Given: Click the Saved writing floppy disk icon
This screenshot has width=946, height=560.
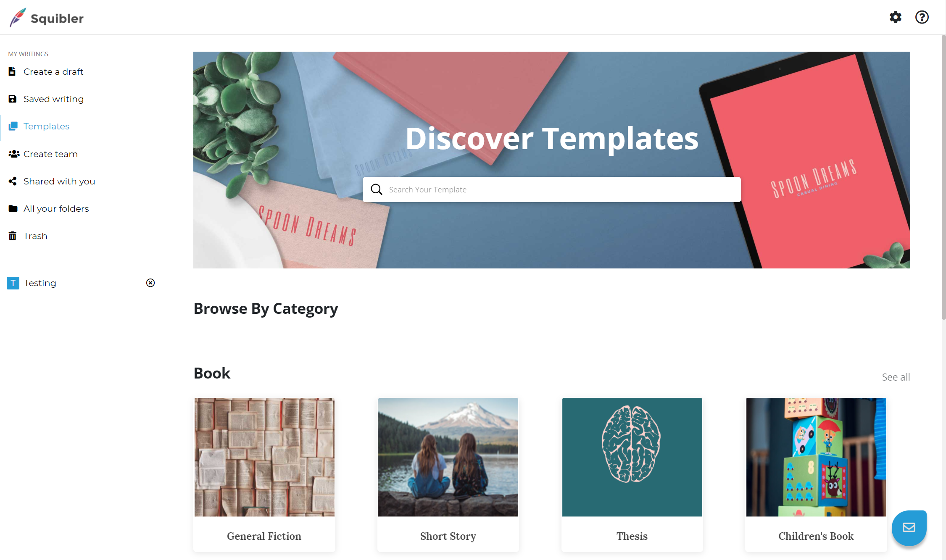Looking at the screenshot, I should click(x=13, y=99).
